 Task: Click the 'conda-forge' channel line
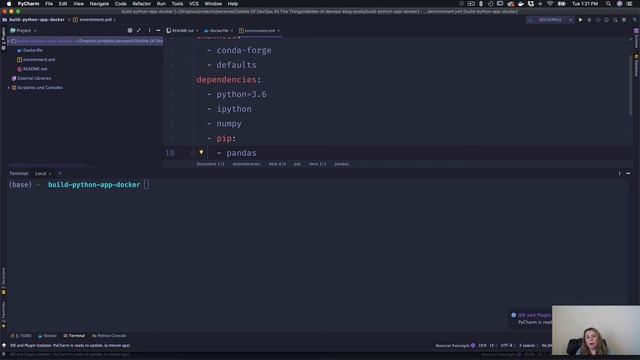tap(244, 50)
